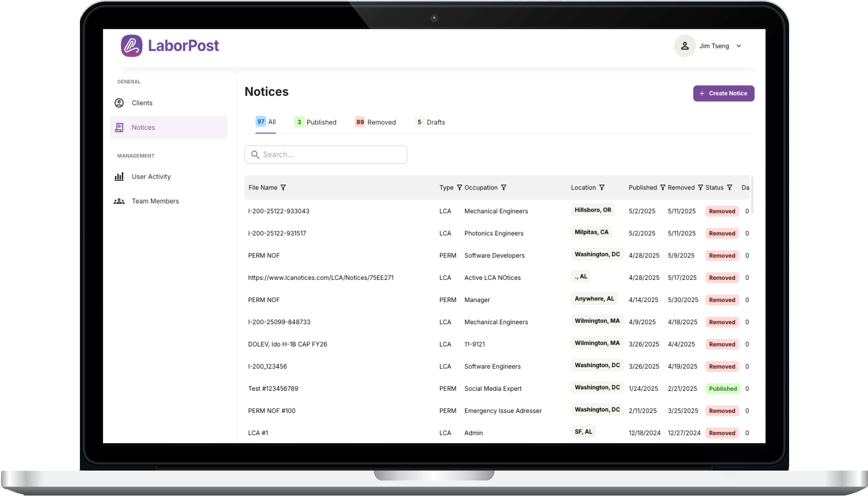Open the Removed date filter

700,188
